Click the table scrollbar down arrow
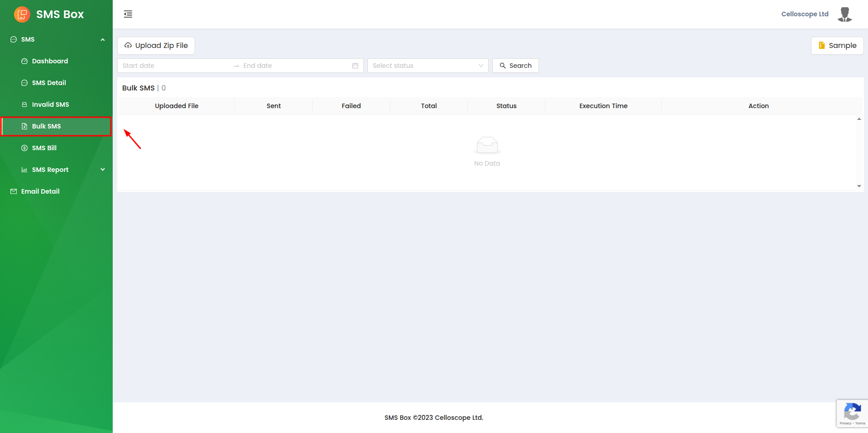The height and width of the screenshot is (433, 868). [859, 186]
